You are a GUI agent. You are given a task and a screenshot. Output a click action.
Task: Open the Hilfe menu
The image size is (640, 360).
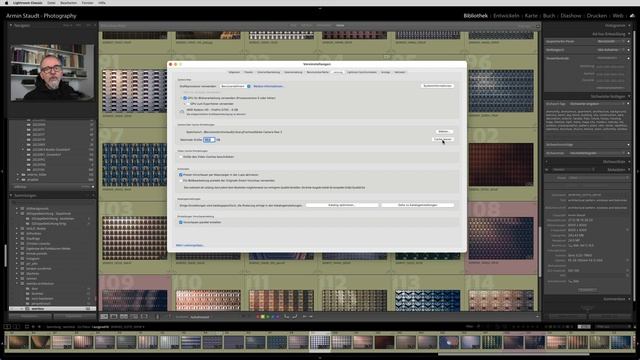click(x=102, y=2)
